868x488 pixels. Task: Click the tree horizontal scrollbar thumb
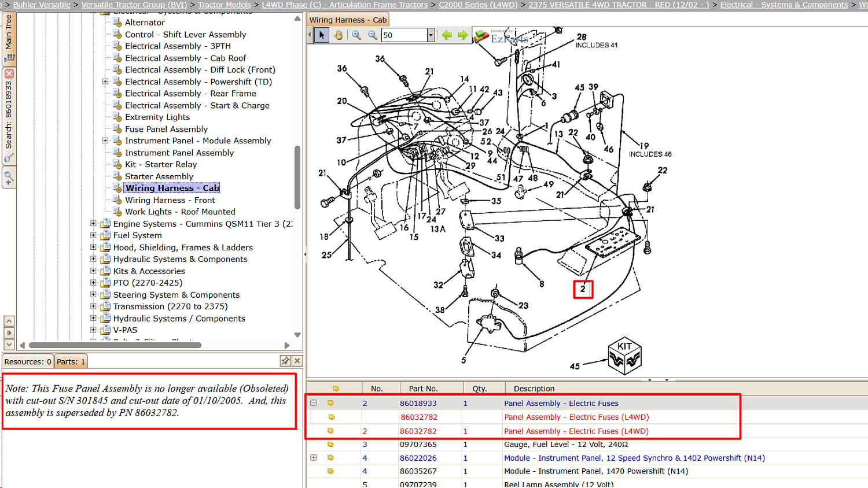tap(115, 345)
